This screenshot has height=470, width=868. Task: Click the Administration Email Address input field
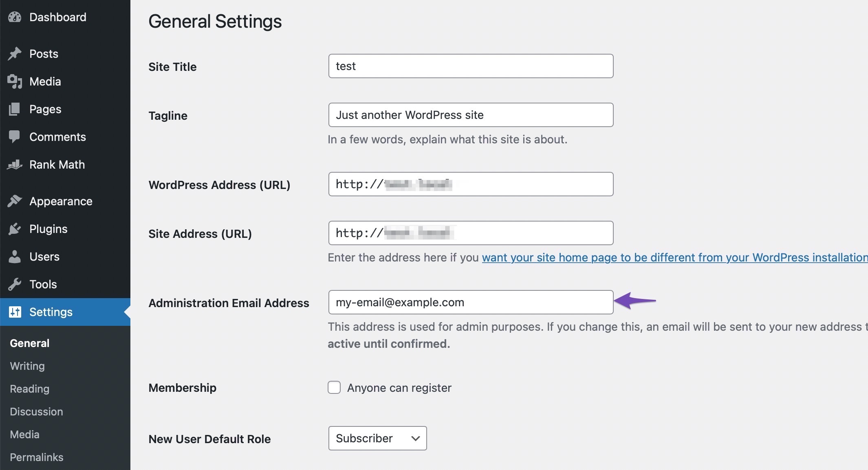(470, 302)
